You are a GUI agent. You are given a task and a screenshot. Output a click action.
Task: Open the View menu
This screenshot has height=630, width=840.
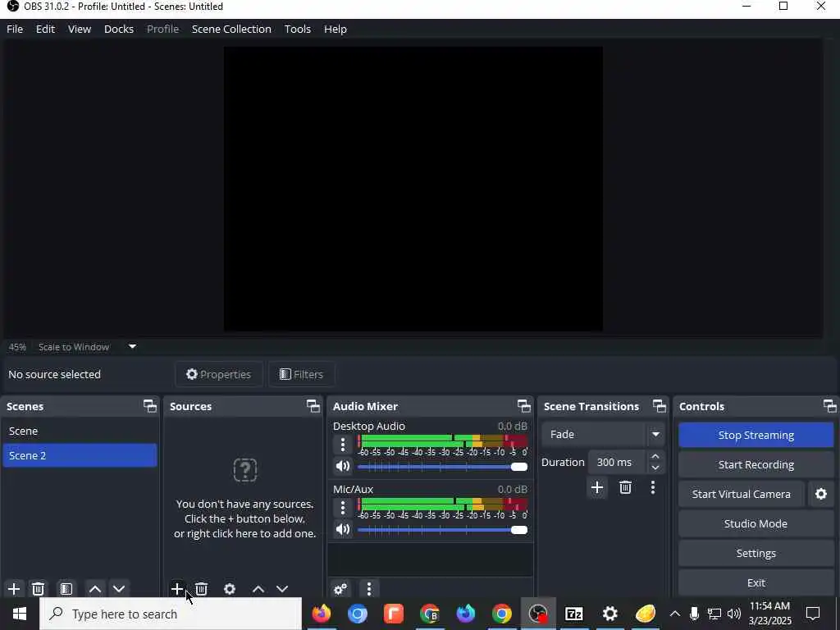(80, 29)
